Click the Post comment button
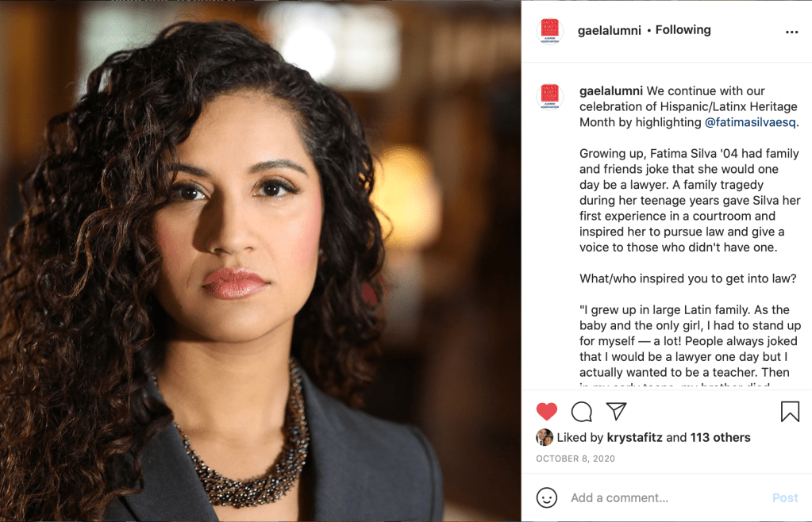 [785, 497]
